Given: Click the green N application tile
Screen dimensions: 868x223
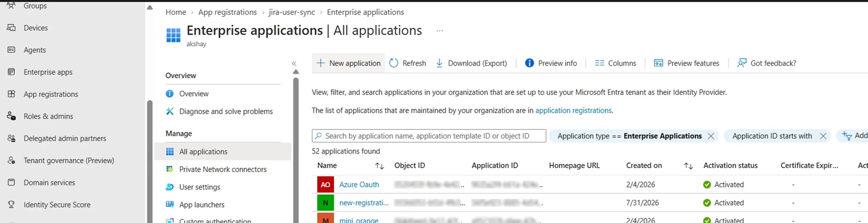Looking at the screenshot, I should (325, 203).
